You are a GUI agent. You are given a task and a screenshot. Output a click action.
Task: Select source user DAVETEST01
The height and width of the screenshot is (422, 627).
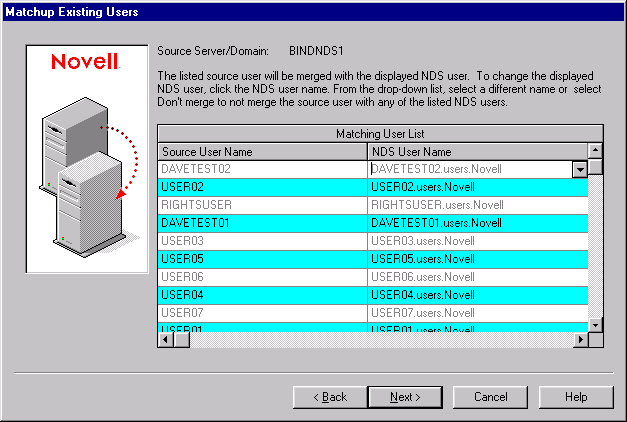tap(262, 223)
